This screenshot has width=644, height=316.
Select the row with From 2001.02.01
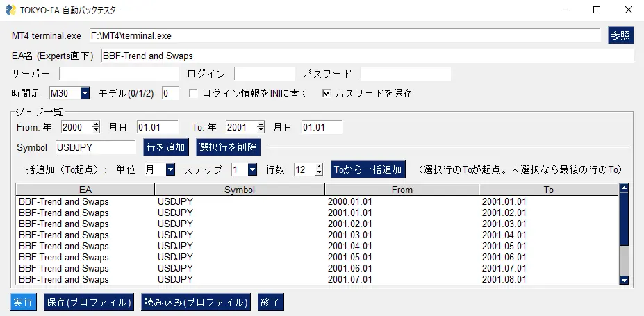317,224
